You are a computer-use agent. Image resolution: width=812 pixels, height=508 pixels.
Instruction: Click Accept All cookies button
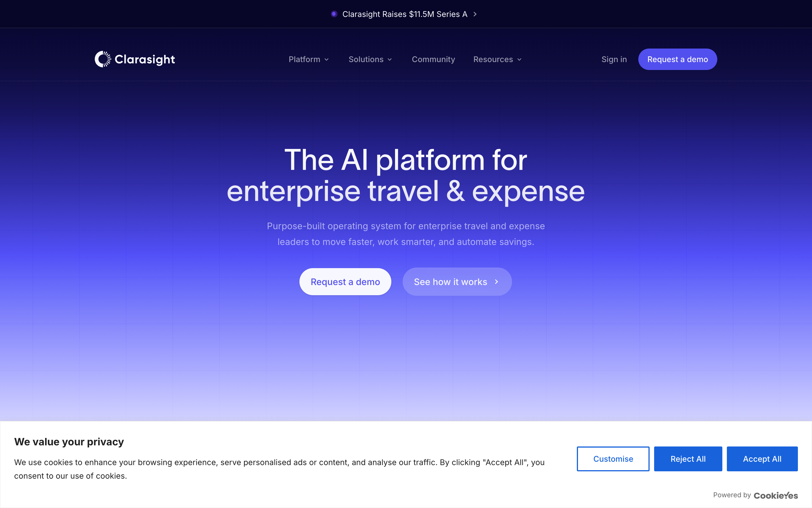(762, 459)
